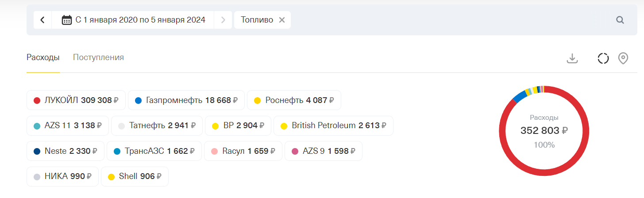Go to the previous period arrow
Screen dimensions: 644x198
click(x=42, y=20)
